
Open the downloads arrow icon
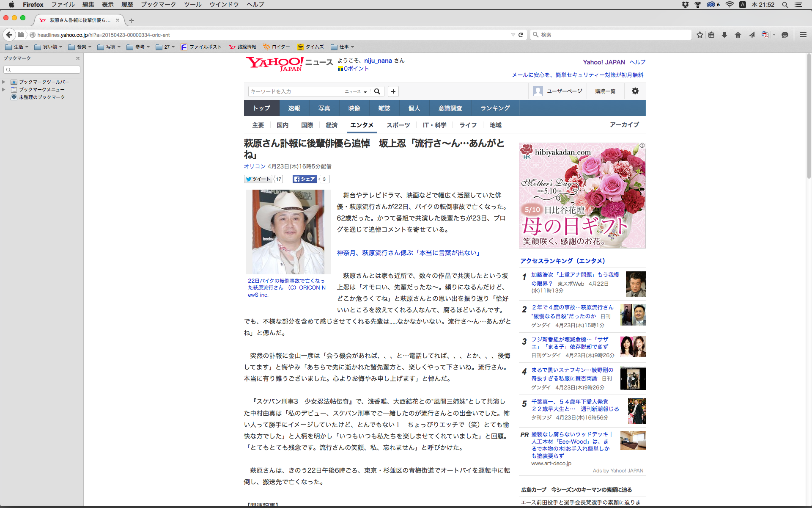pos(724,35)
